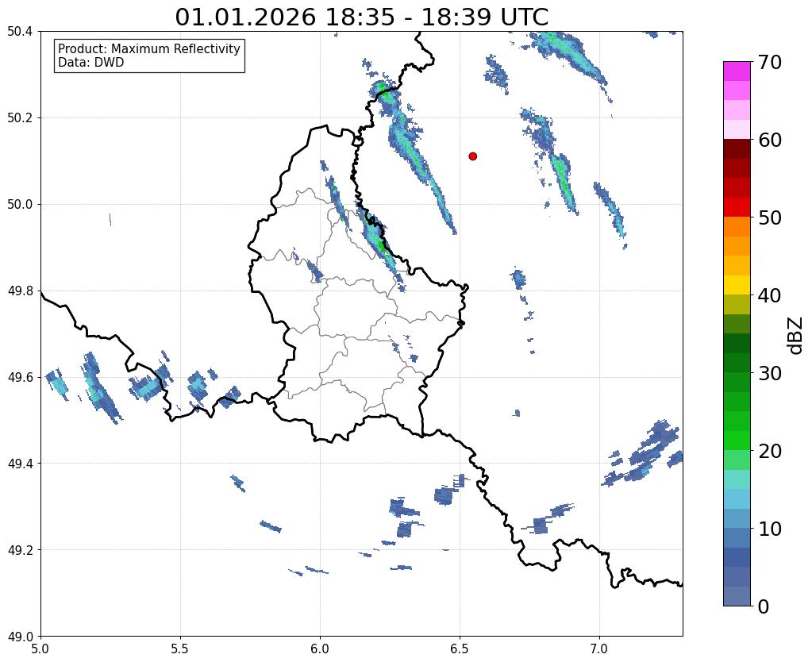Click latitude axis label 49.2
This screenshot has width=812, height=662.
click(x=20, y=550)
